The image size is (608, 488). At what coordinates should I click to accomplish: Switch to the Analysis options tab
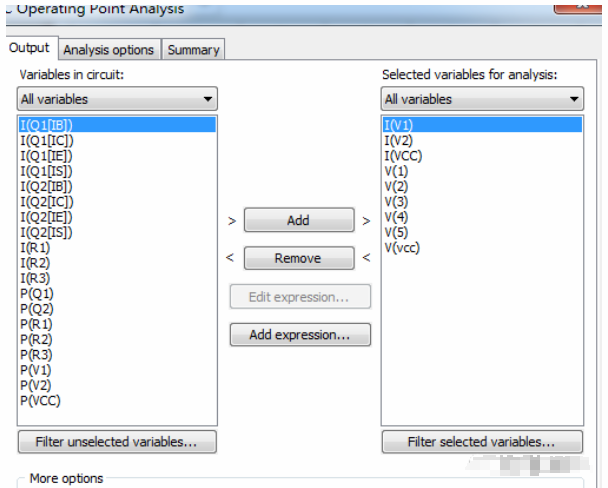[109, 49]
